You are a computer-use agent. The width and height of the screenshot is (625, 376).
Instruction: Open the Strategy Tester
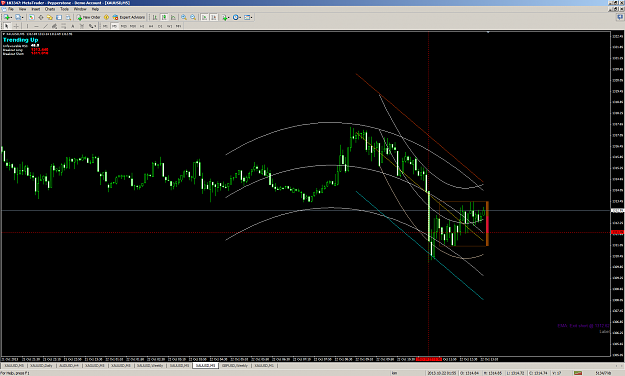pos(68,17)
